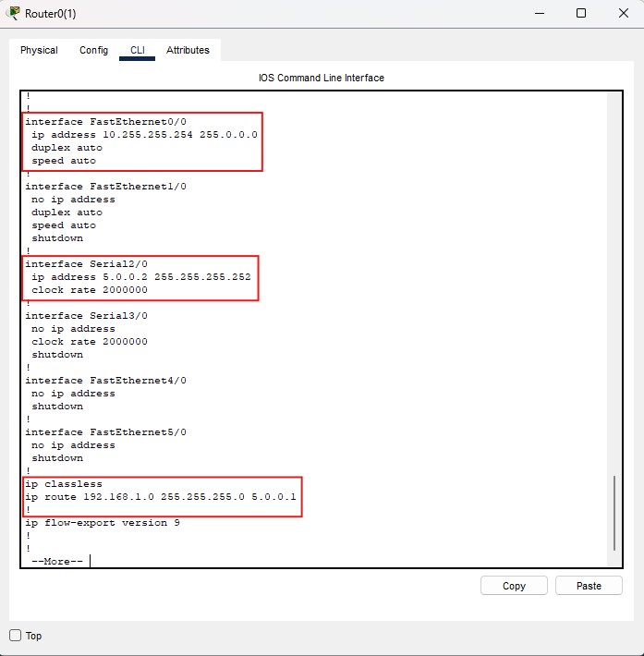Click the 'ip flow-export version 9' line
The height and width of the screenshot is (656, 644).
click(x=103, y=523)
